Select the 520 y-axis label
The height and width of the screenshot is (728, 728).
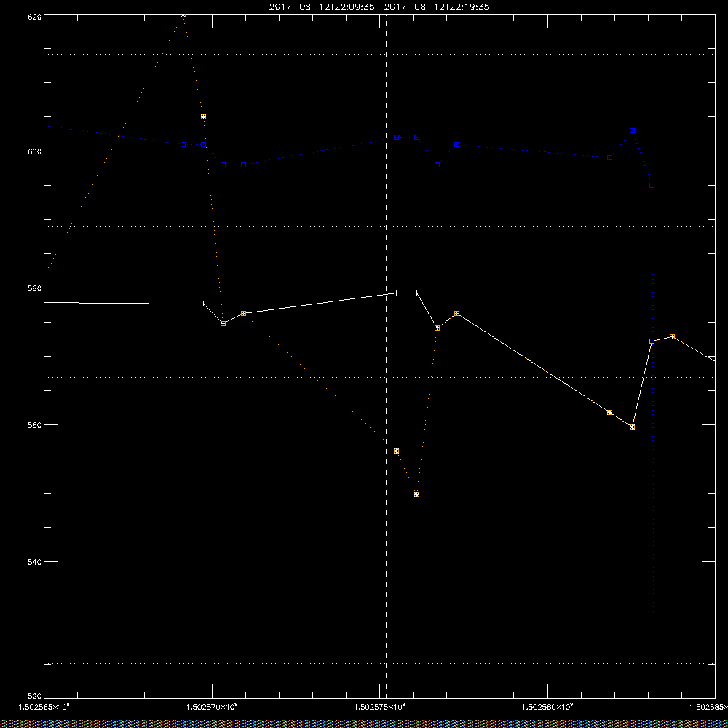click(35, 697)
